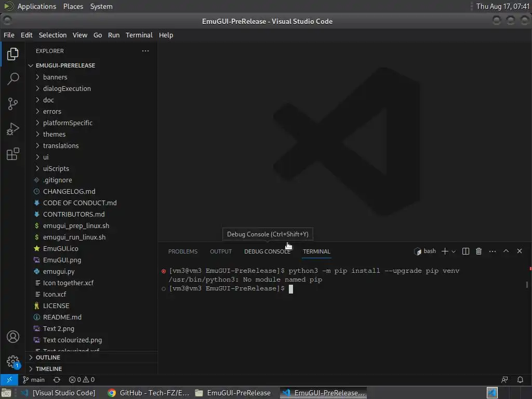Open the emugui.py file
The width and height of the screenshot is (532, 399).
click(x=91, y=271)
